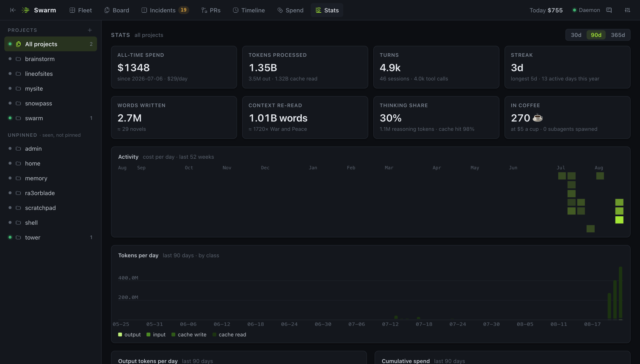Open Today $755 spend summary
This screenshot has width=640, height=364.
(546, 10)
